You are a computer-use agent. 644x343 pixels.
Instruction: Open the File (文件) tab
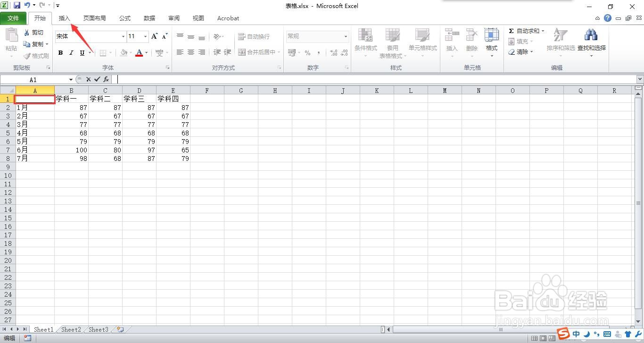tap(13, 18)
